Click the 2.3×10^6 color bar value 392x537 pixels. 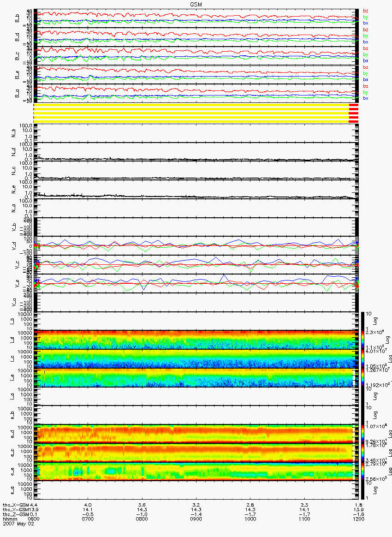(374, 332)
